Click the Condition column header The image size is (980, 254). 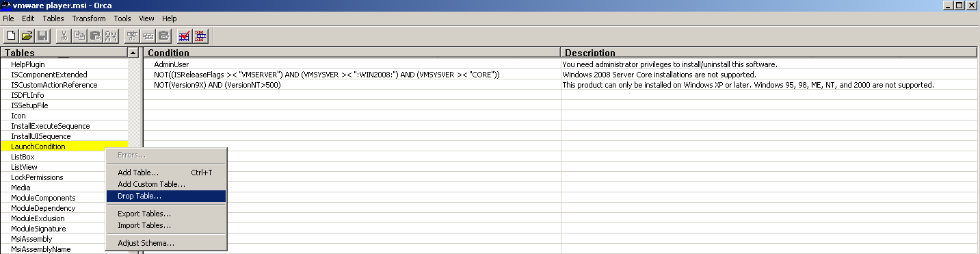click(352, 53)
